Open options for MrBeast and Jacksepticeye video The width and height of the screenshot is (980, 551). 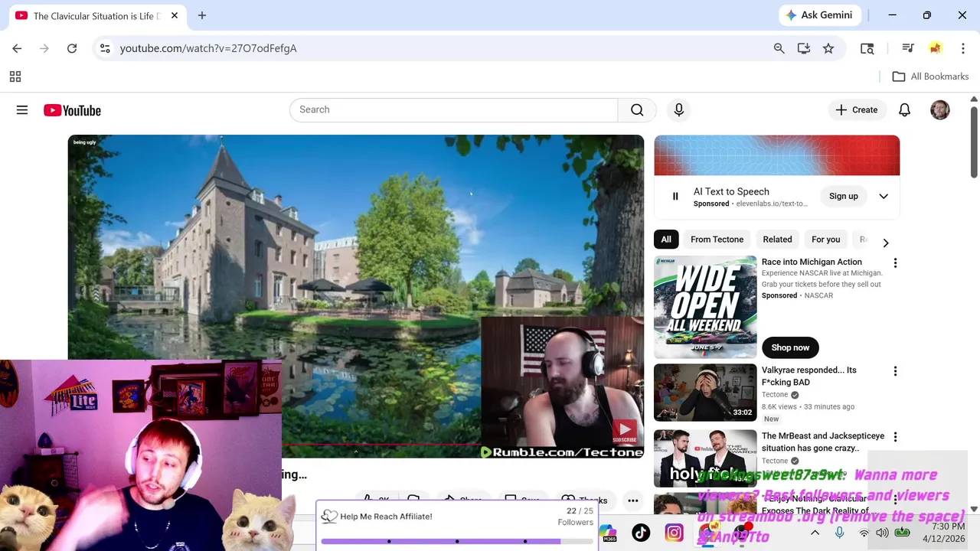tap(895, 437)
